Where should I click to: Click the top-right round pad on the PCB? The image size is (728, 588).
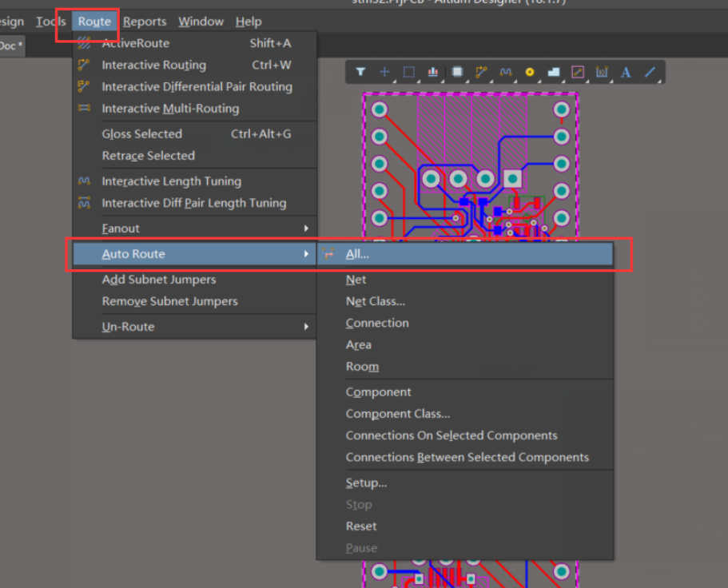point(561,109)
